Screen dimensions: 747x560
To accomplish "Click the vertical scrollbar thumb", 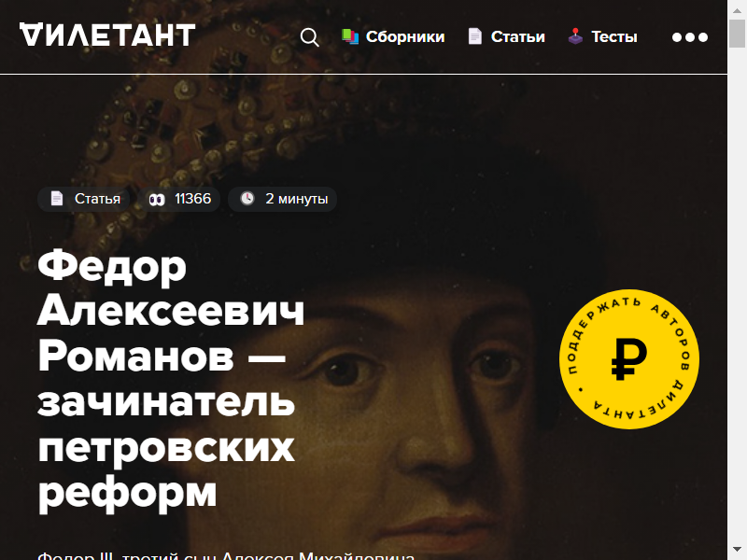I will [737, 34].
